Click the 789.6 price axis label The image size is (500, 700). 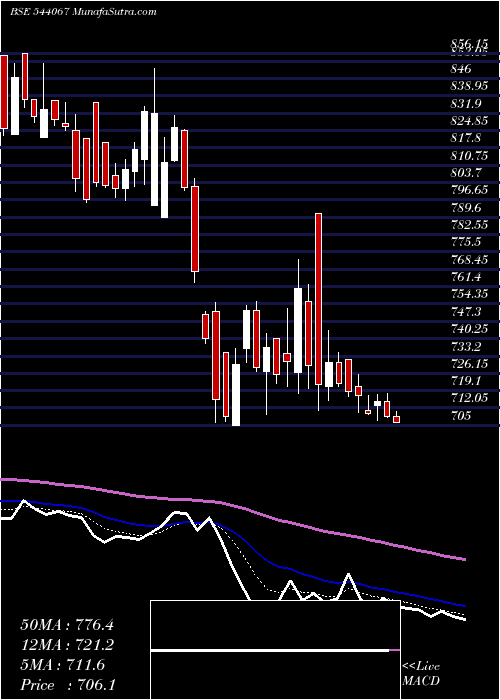pyautogui.click(x=467, y=208)
